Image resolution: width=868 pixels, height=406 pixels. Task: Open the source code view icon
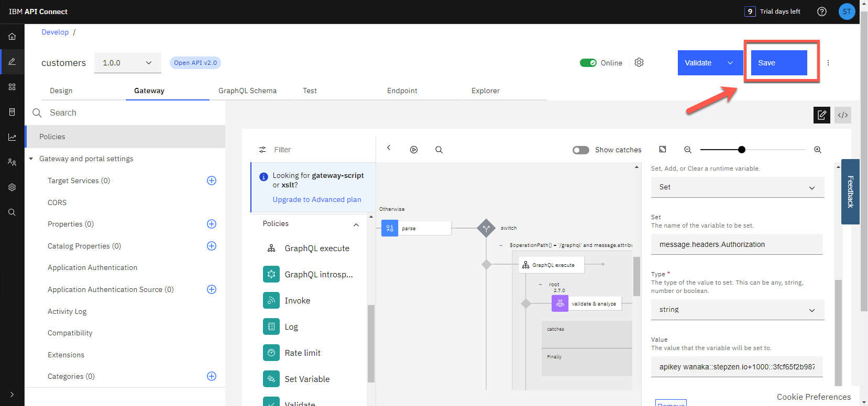coord(843,115)
